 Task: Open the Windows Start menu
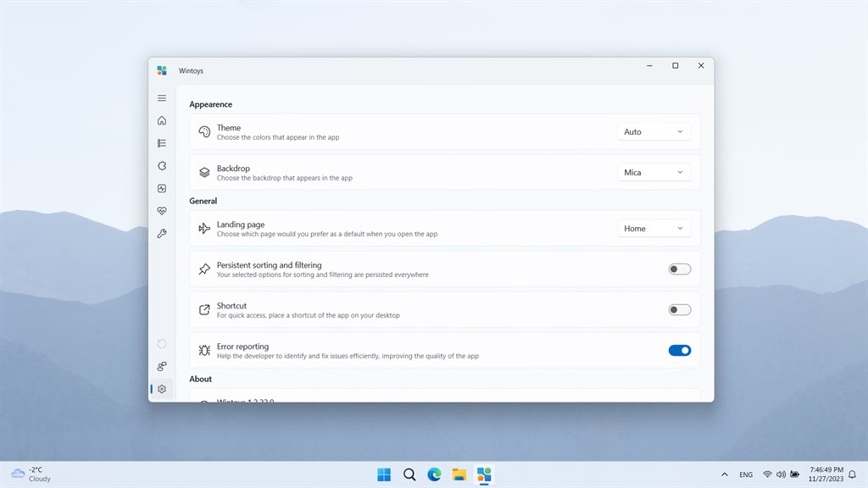384,474
